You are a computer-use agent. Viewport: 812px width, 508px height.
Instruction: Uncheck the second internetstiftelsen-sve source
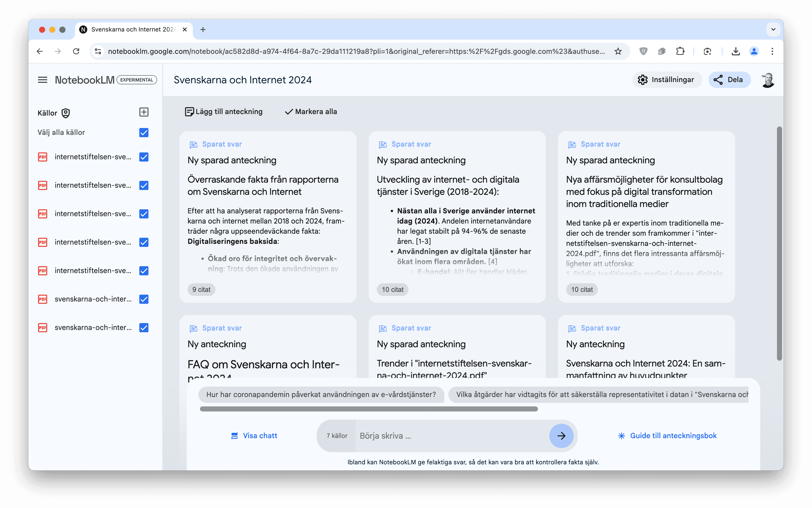tap(144, 185)
